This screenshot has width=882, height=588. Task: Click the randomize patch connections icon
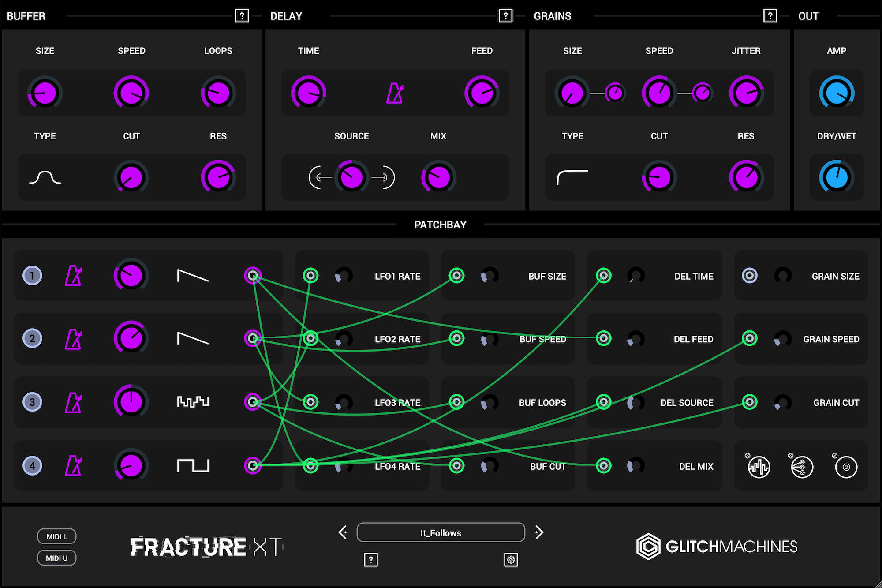[x=802, y=467]
